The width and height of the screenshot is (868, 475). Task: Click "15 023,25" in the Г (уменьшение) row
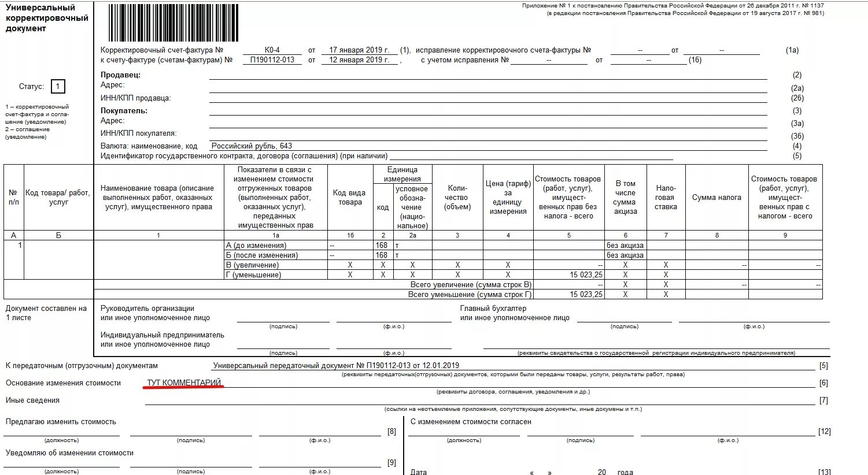tap(586, 275)
